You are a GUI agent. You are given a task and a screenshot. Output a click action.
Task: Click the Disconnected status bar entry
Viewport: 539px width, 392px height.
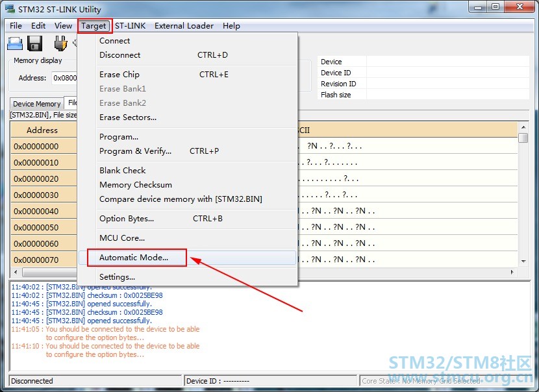pyautogui.click(x=95, y=381)
